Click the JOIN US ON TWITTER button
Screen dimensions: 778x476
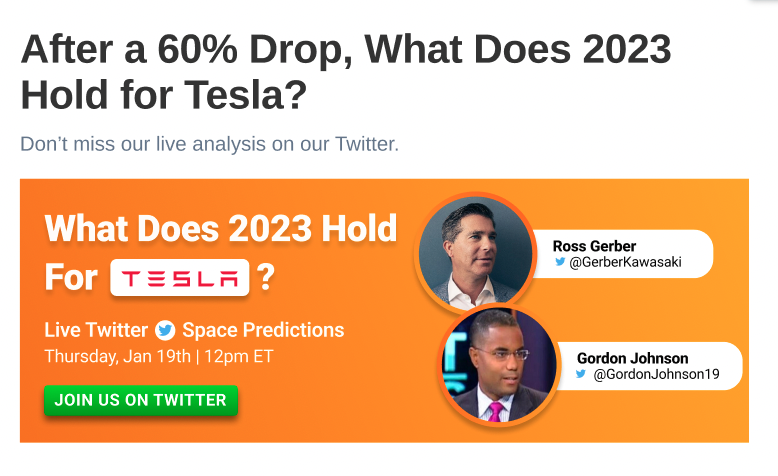click(x=141, y=400)
